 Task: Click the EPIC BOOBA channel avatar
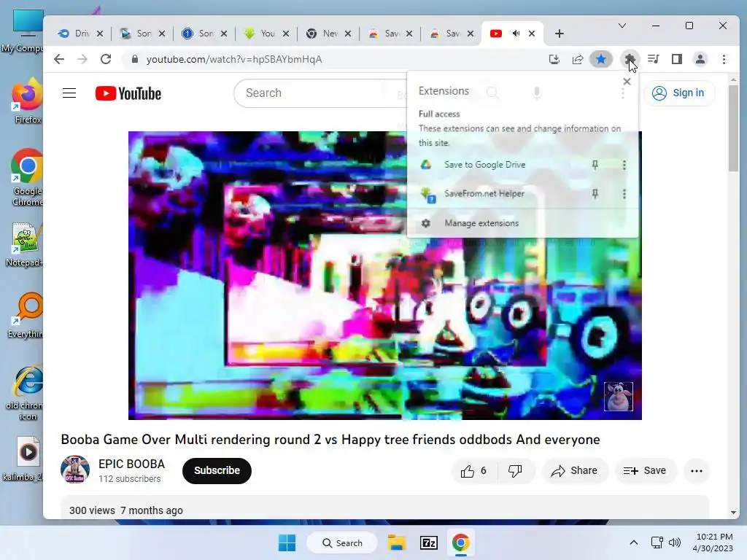coord(75,470)
